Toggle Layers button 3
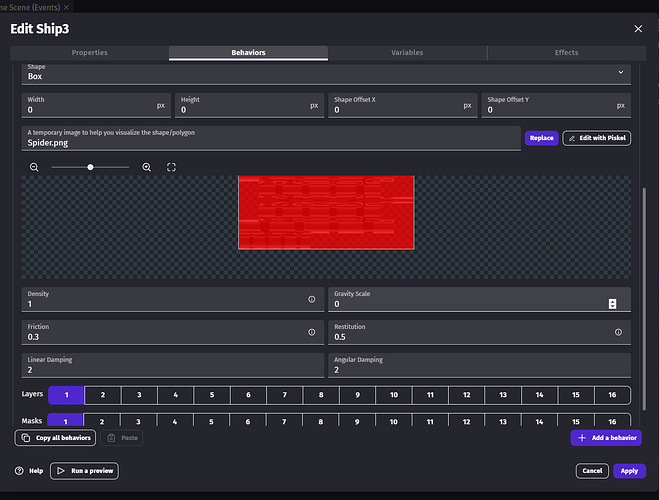 139,395
